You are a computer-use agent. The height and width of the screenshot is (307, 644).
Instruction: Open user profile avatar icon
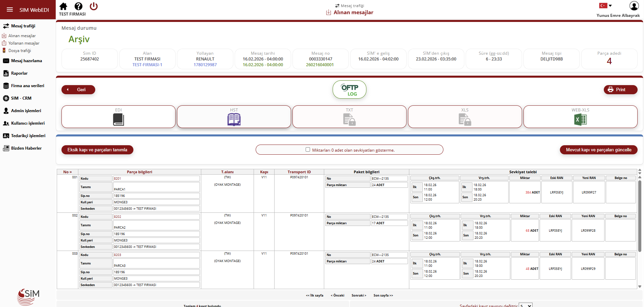[x=634, y=6]
